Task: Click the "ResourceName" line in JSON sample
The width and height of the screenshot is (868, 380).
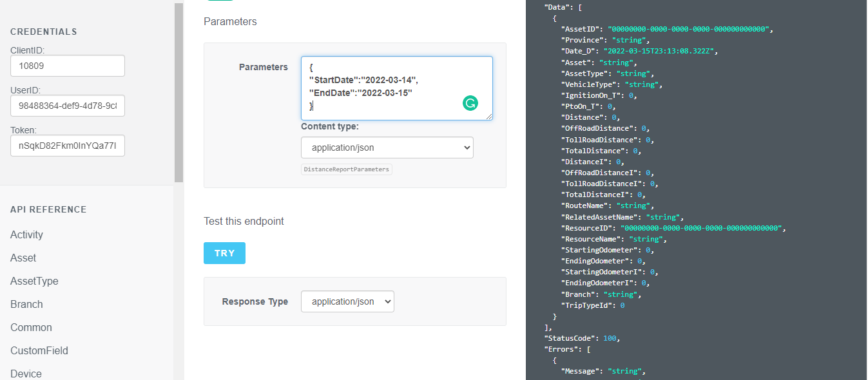Action: [613, 239]
